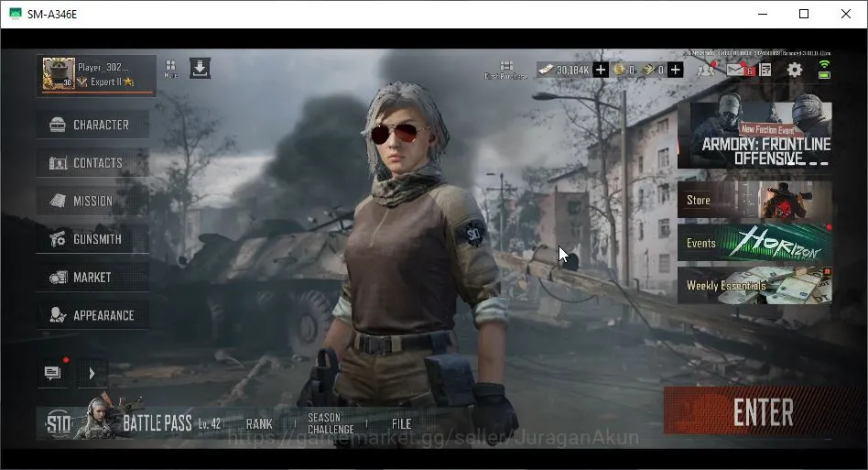868x470 pixels.
Task: Open the mail envelope inbox
Action: [737, 70]
